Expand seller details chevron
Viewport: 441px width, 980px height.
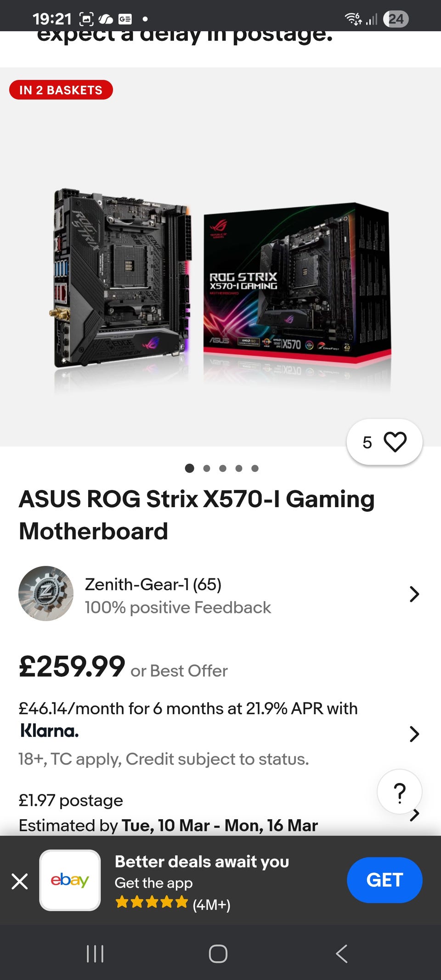pyautogui.click(x=414, y=594)
